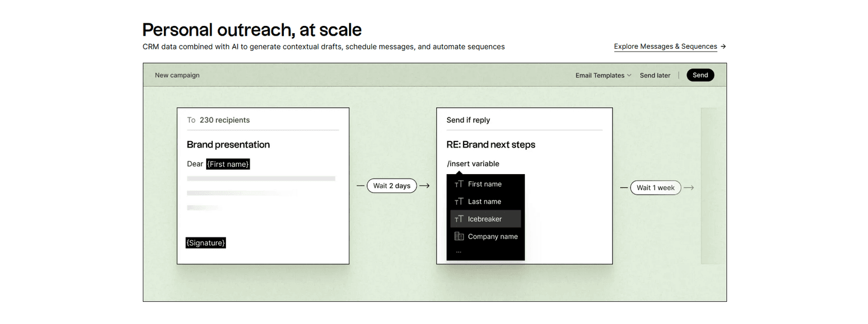
Task: Select the New campaign label
Action: coord(177,75)
